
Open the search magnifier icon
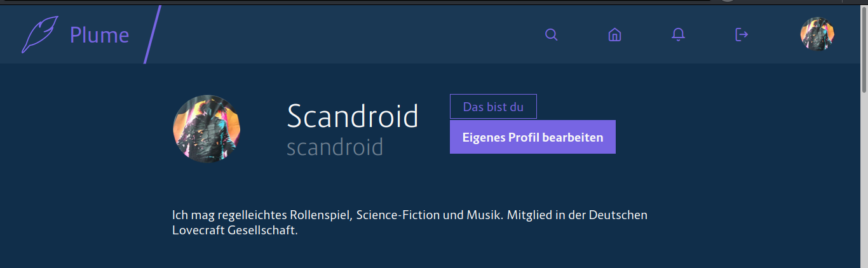(552, 34)
